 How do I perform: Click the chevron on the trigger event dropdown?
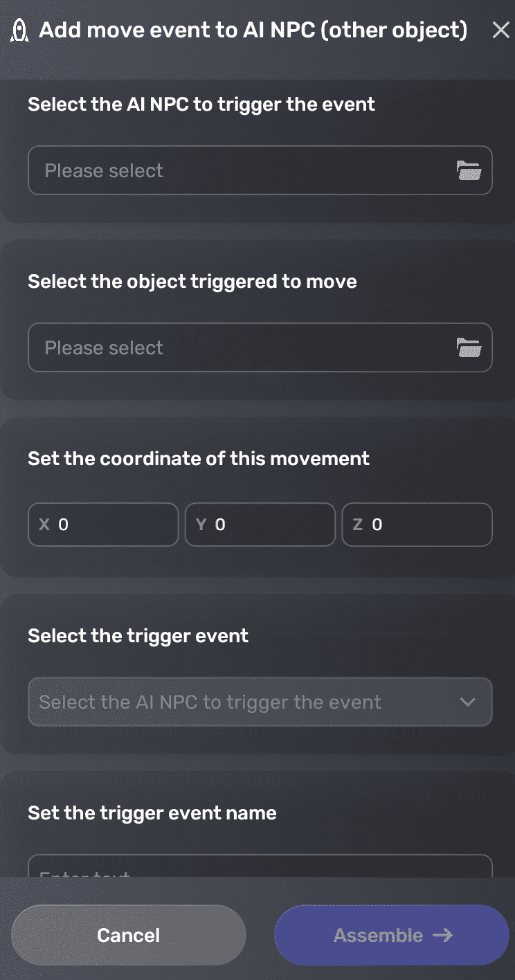[x=468, y=702]
